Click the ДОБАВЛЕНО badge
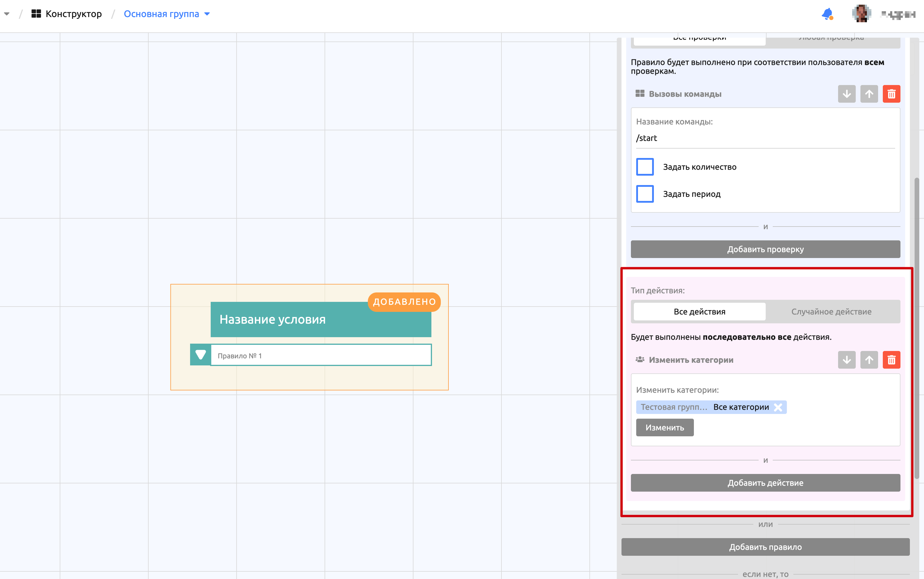The height and width of the screenshot is (579, 924). [404, 302]
